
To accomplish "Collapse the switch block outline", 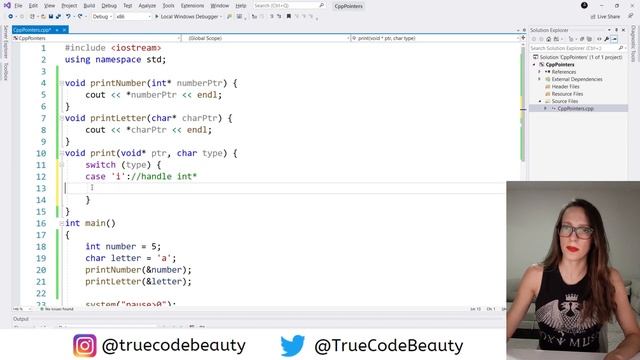I will (x=62, y=165).
